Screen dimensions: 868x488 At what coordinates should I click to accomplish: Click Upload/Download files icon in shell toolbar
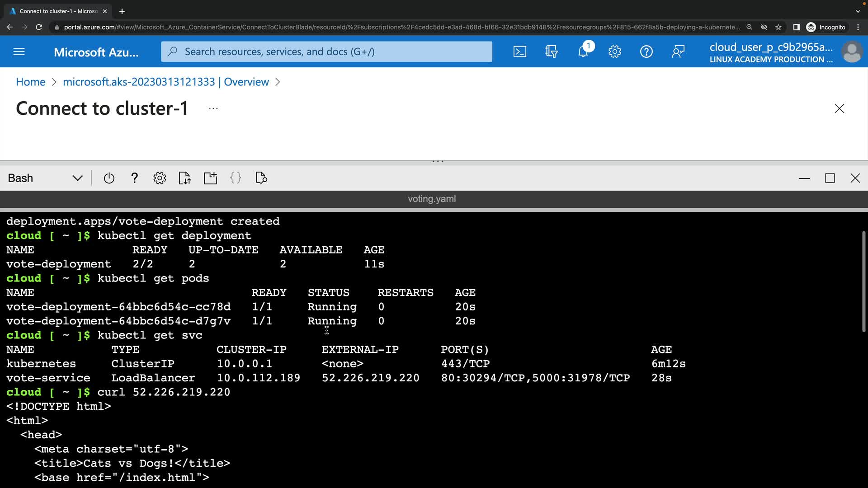pos(184,178)
